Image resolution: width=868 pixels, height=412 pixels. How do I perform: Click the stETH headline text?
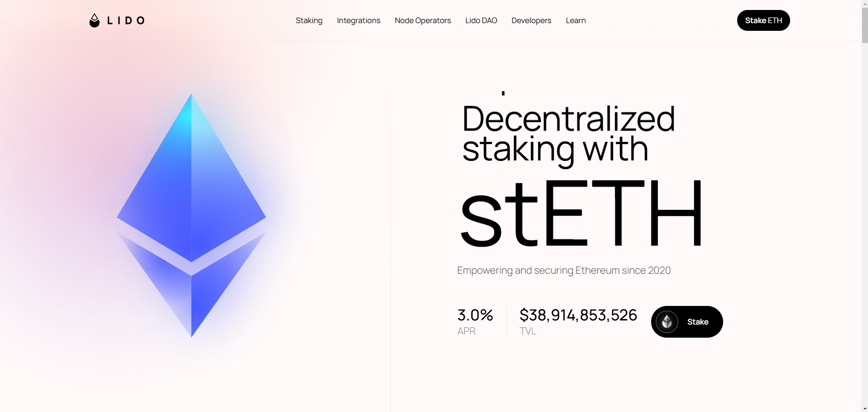[x=581, y=213]
